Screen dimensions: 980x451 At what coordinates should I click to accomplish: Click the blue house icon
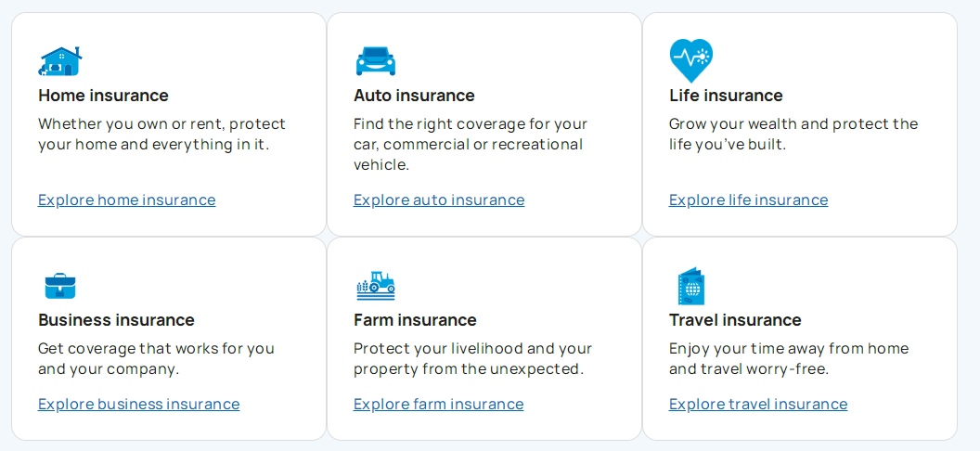click(x=60, y=60)
